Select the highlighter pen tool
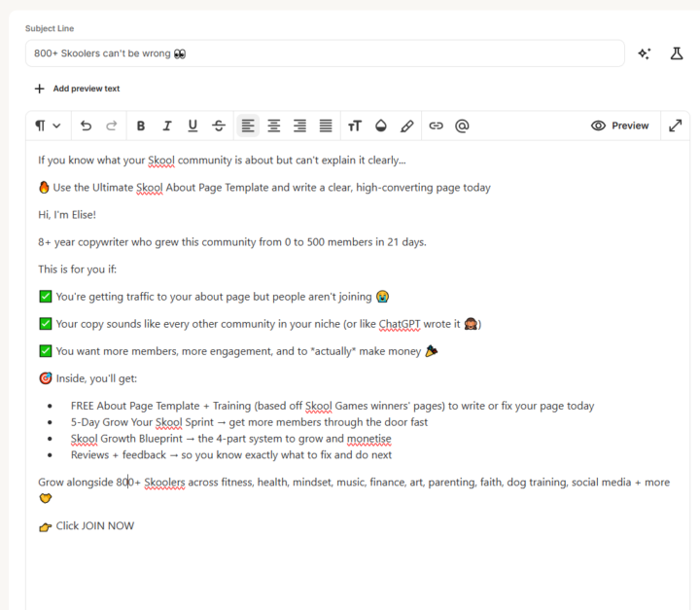This screenshot has height=610, width=700. (x=406, y=126)
